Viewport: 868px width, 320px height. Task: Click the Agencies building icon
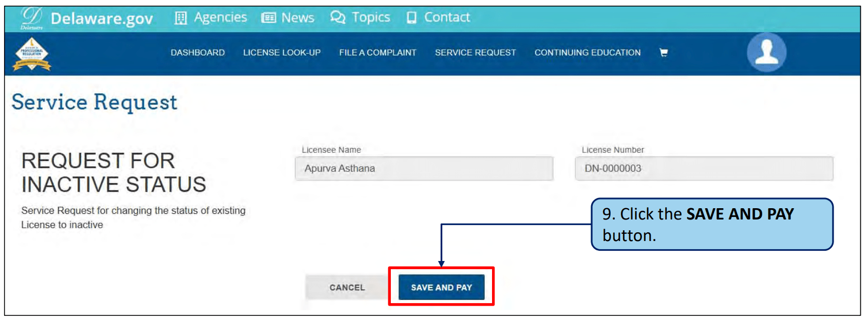coord(180,18)
